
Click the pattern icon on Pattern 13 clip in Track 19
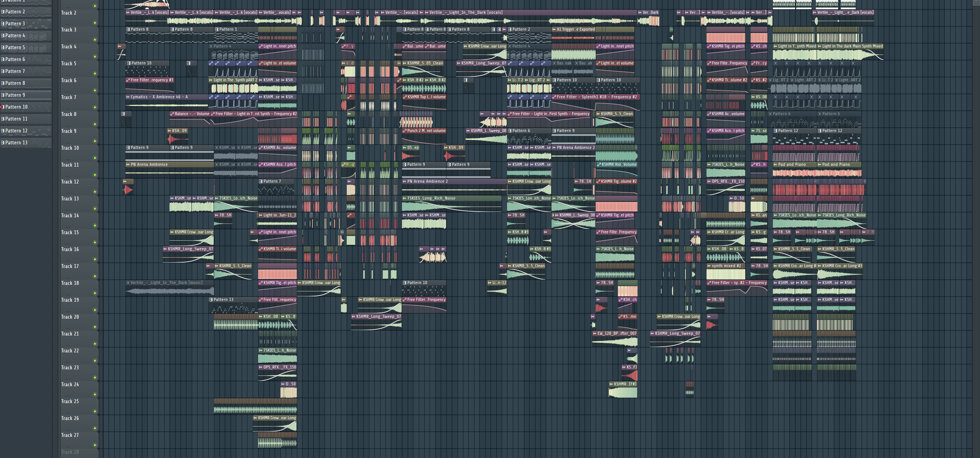click(211, 300)
